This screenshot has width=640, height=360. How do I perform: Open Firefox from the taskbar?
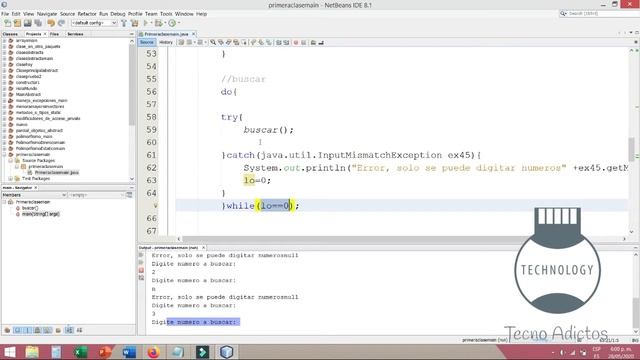tap(153, 352)
